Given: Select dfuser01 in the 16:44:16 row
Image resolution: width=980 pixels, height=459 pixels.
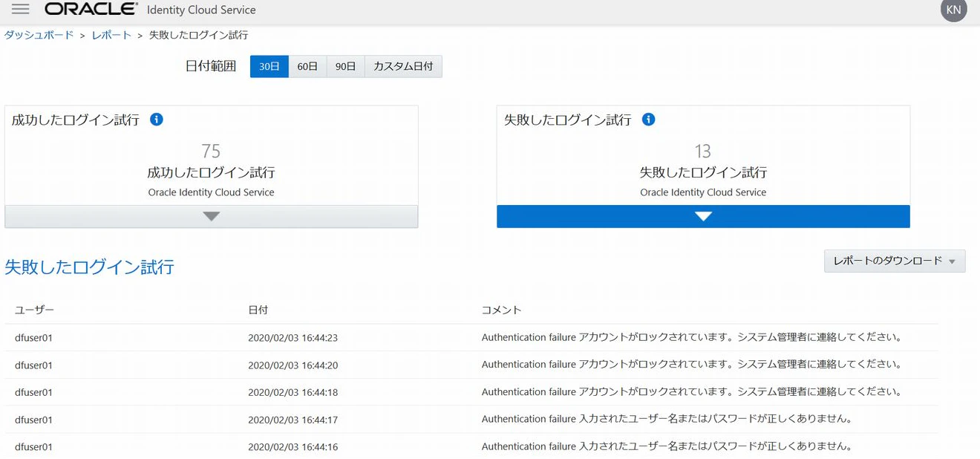Looking at the screenshot, I should coord(33,447).
